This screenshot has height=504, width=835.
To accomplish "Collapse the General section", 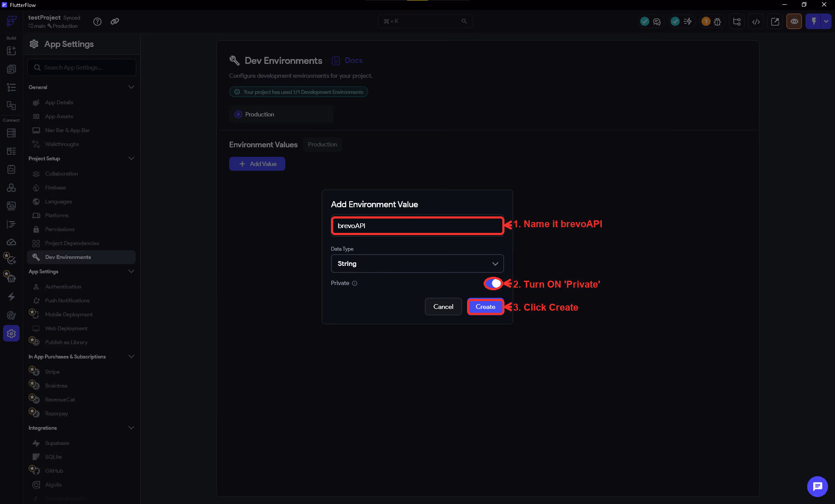I will 131,87.
